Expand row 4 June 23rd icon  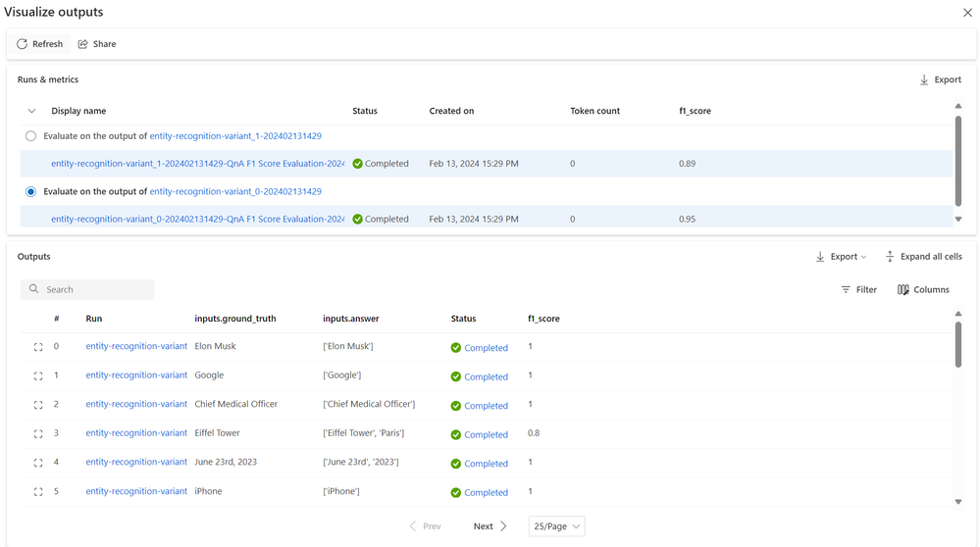pos(38,463)
